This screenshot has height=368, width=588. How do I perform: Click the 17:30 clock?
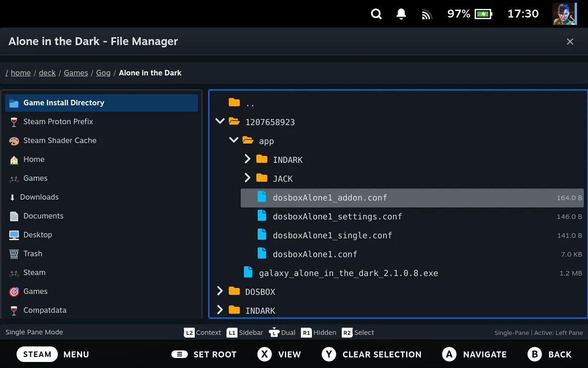[523, 14]
